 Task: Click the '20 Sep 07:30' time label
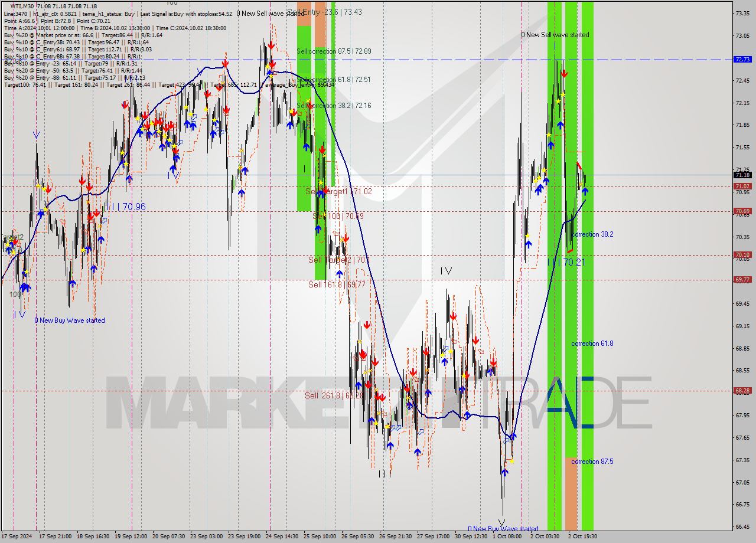click(x=169, y=537)
